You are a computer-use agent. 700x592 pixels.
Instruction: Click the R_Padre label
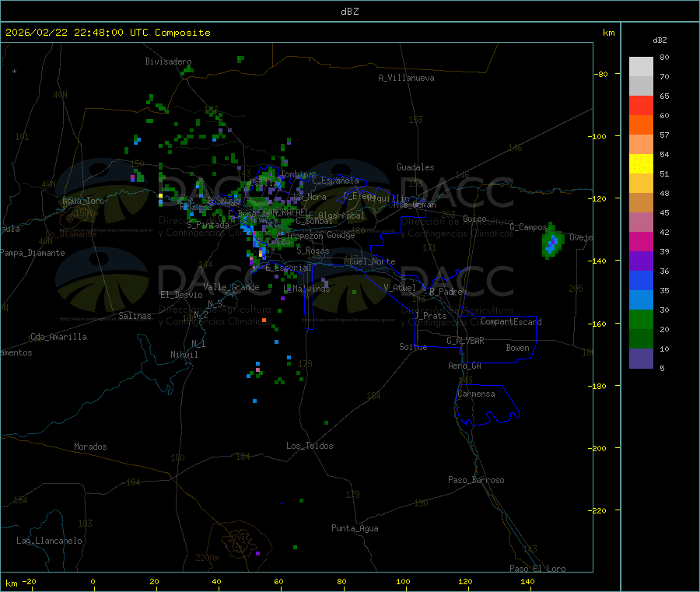tap(446, 292)
